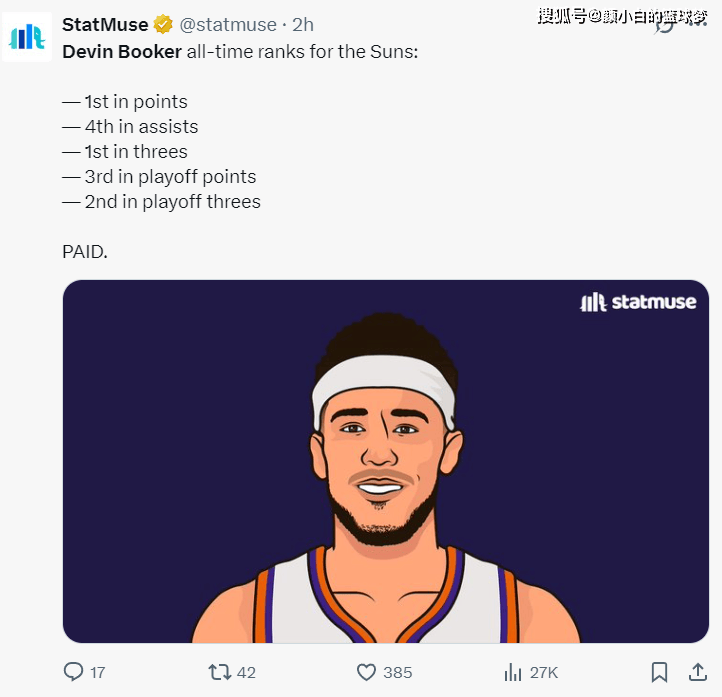Viewport: 722px width, 697px height.
Task: Click the share upload icon
Action: pyautogui.click(x=698, y=672)
